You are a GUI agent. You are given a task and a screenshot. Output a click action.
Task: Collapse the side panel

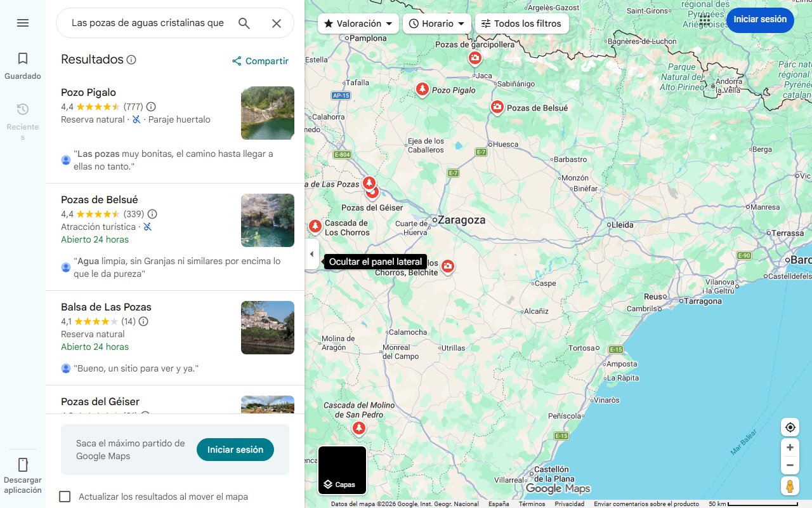pos(311,253)
